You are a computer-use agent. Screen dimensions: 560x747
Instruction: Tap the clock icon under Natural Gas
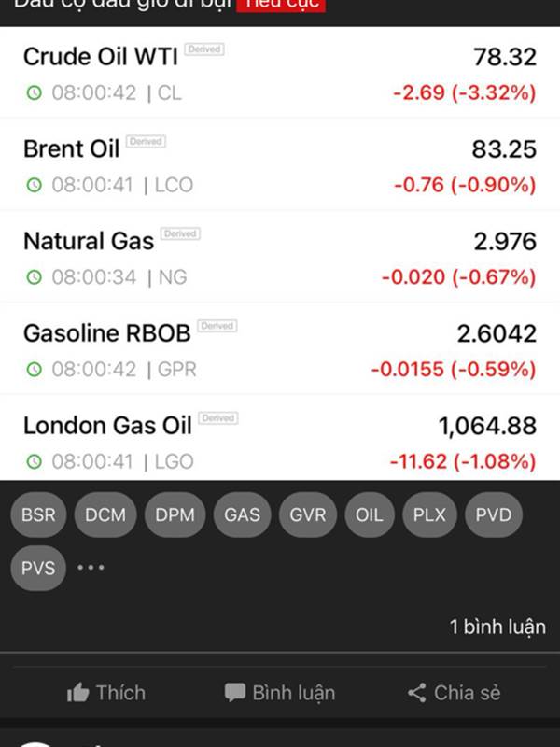coord(35,277)
